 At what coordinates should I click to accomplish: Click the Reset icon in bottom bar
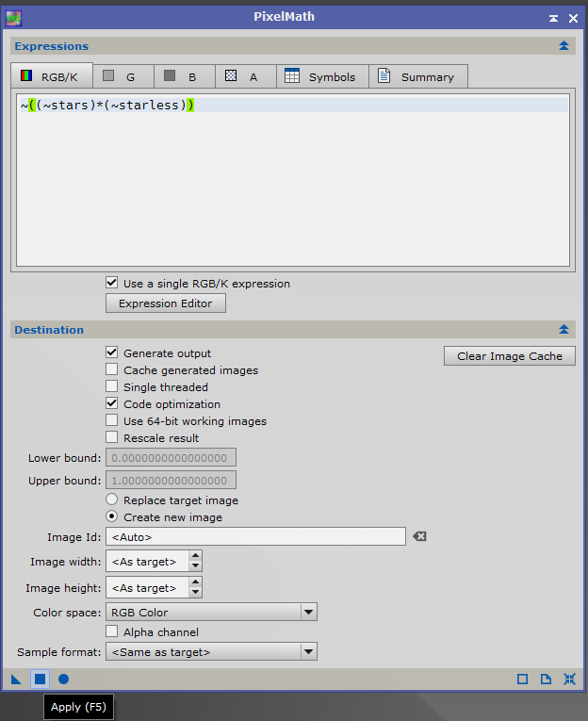tap(569, 680)
